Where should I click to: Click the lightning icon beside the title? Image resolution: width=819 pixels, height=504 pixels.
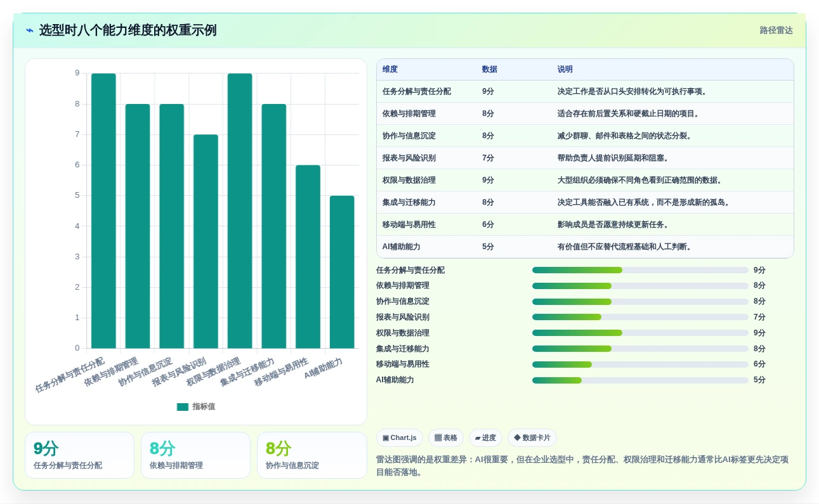29,30
